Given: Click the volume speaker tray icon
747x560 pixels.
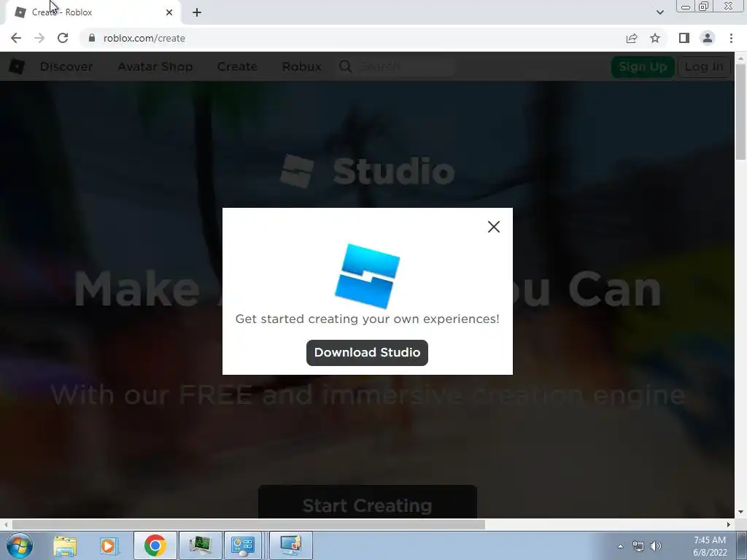Looking at the screenshot, I should point(656,546).
